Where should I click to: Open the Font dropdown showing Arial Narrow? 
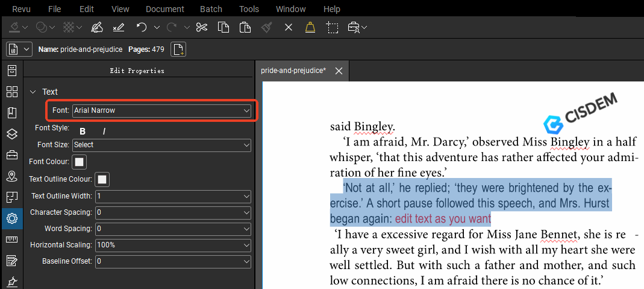(162, 110)
